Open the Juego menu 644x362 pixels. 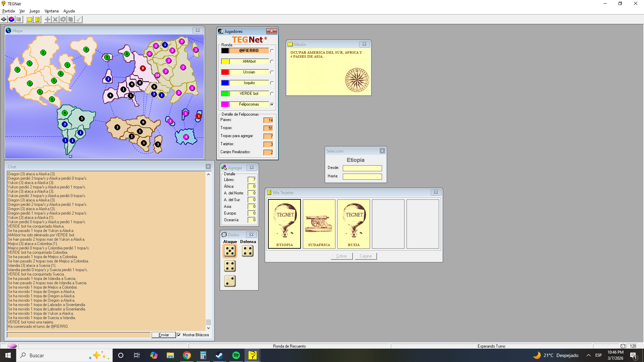[35, 11]
